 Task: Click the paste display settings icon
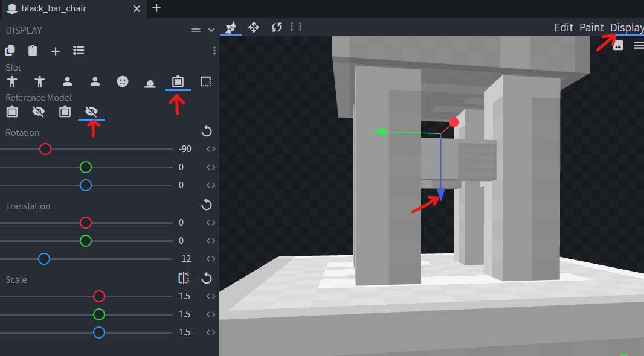point(33,51)
